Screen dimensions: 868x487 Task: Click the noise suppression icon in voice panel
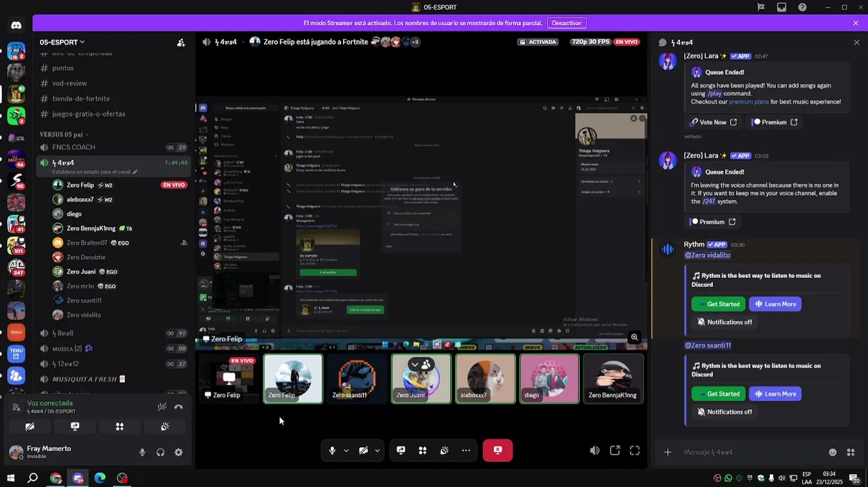[x=162, y=407]
